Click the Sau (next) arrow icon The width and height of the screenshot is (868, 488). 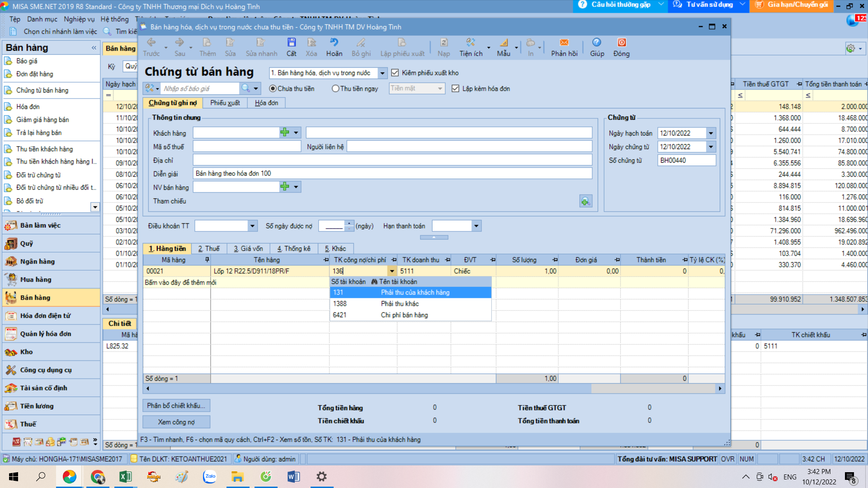pos(179,42)
